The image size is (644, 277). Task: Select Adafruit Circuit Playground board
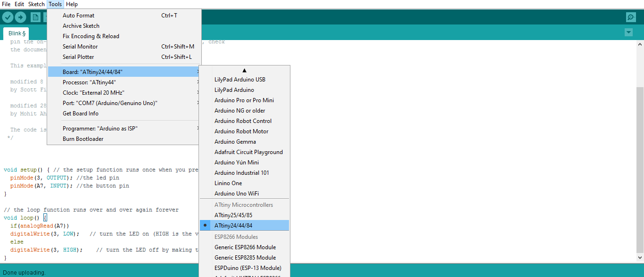(x=244, y=152)
